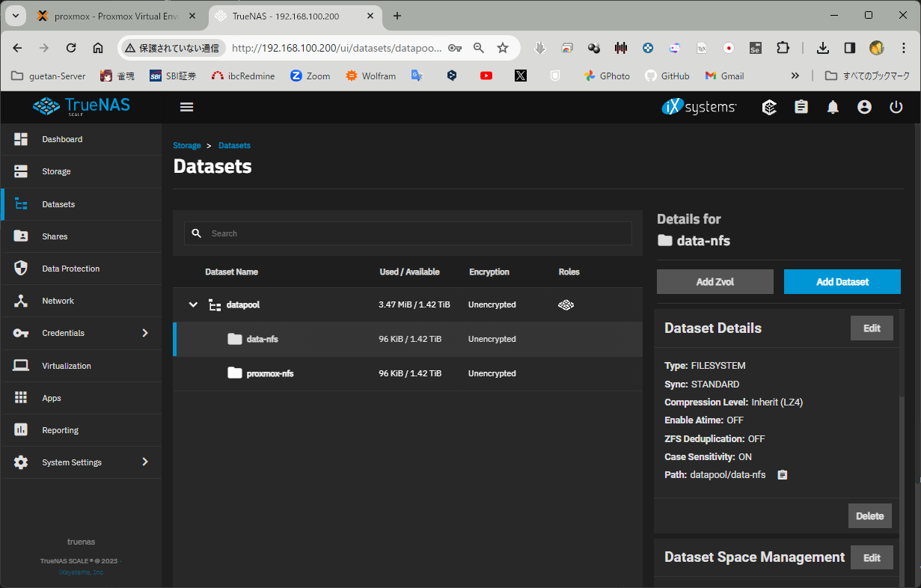Viewport: 921px width, 588px height.
Task: Go to Virtualization in the sidebar
Action: pyautogui.click(x=66, y=366)
